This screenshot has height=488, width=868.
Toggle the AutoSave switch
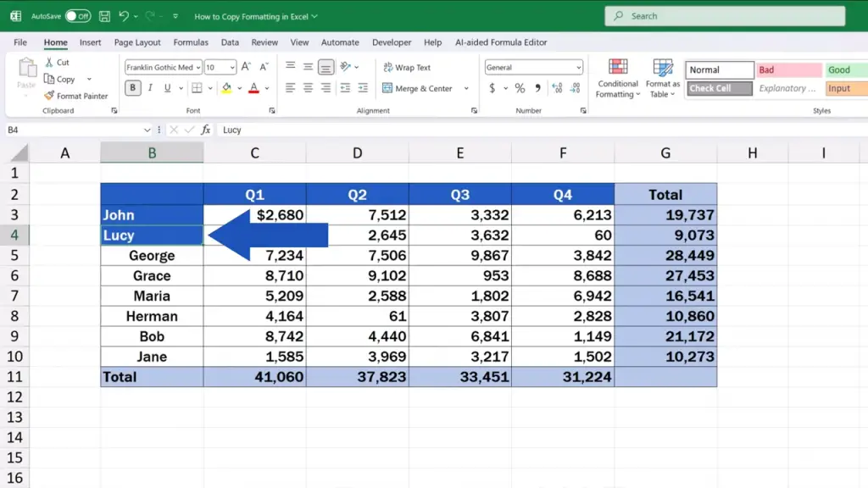[78, 16]
